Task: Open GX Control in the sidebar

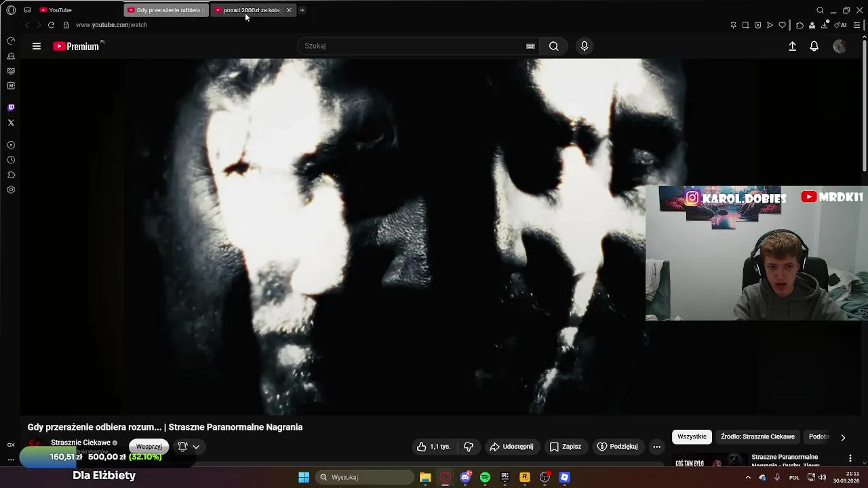Action: 11,41
